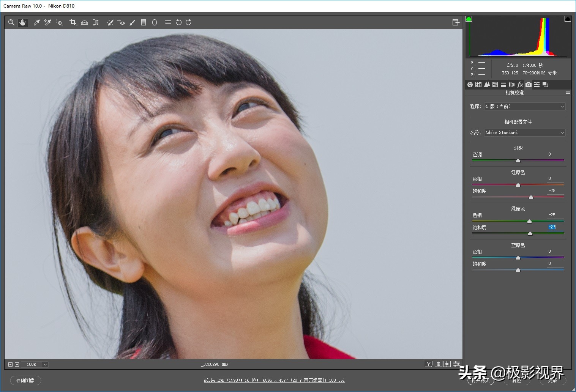576x392 pixels.
Task: Toggle before/after view with Y button
Action: pyautogui.click(x=428, y=364)
